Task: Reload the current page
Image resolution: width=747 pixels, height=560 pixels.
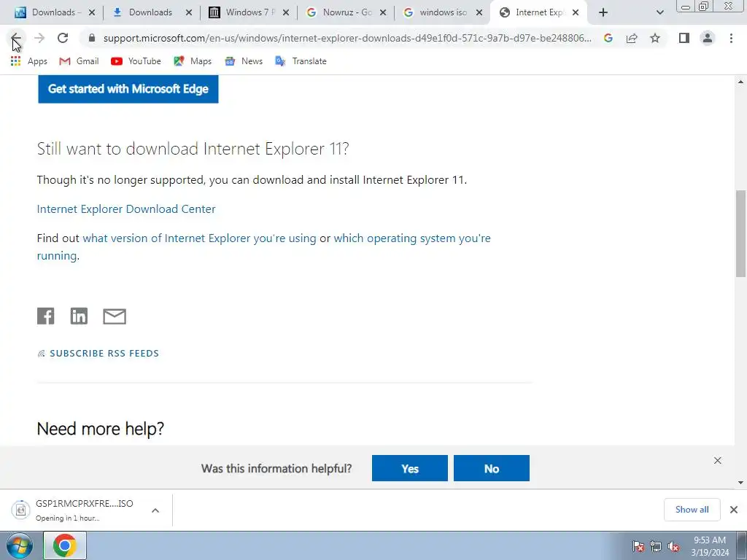Action: (63, 38)
